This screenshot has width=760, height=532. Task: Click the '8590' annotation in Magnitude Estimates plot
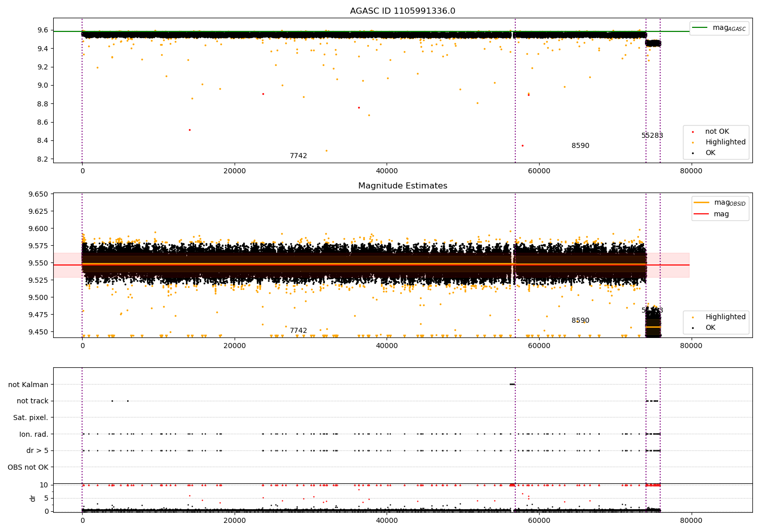tap(581, 321)
